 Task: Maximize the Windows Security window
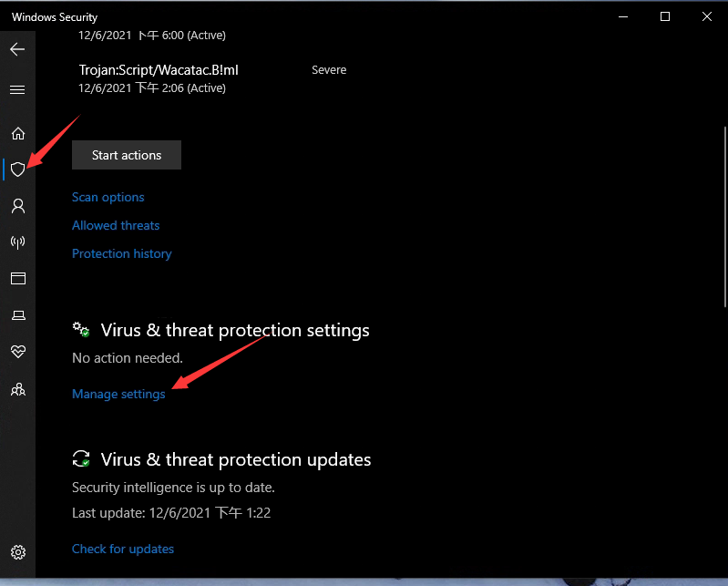(x=665, y=16)
